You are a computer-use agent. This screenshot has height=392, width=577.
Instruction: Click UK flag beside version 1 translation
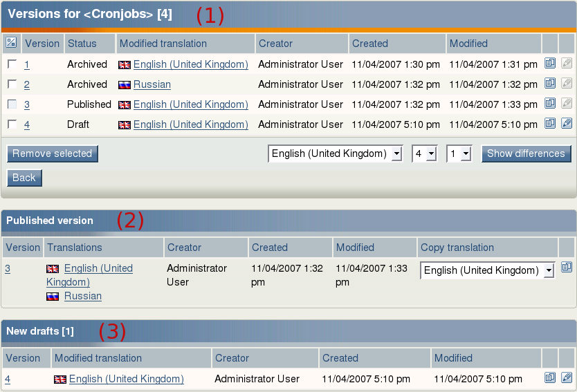point(125,65)
